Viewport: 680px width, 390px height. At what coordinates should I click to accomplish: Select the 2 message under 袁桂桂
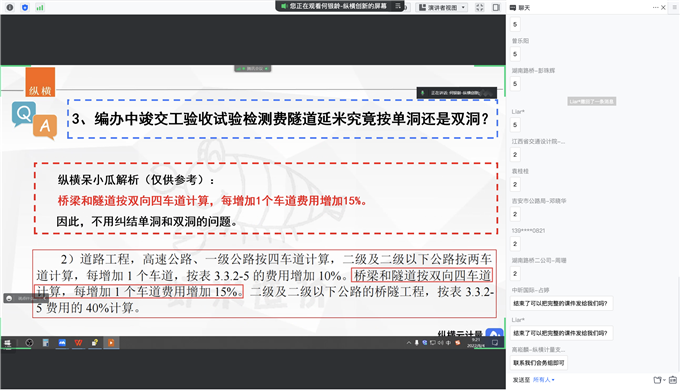515,184
